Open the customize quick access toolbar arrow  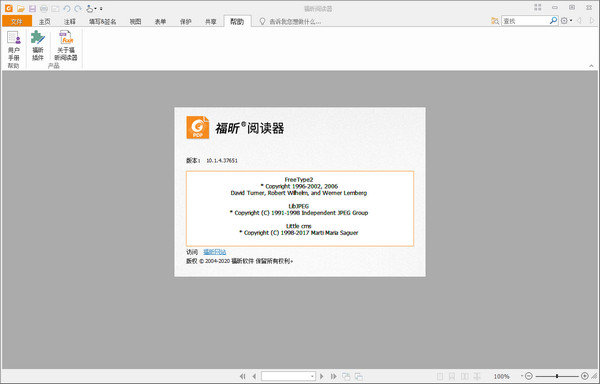101,8
